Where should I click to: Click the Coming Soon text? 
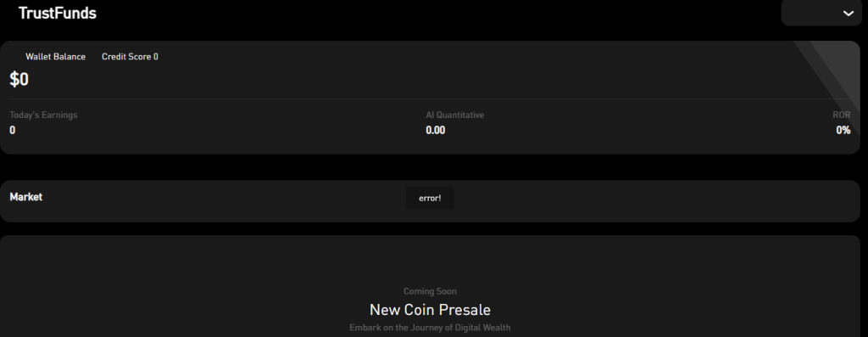click(430, 291)
